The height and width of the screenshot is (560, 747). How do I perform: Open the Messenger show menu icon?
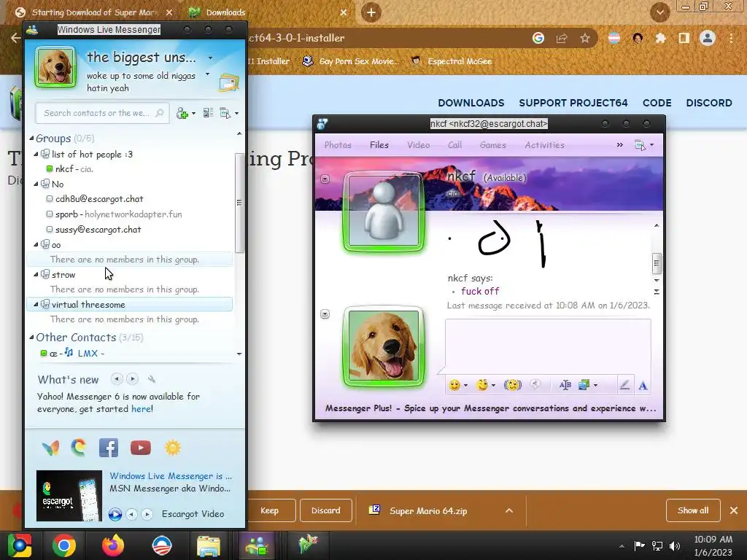coord(225,113)
